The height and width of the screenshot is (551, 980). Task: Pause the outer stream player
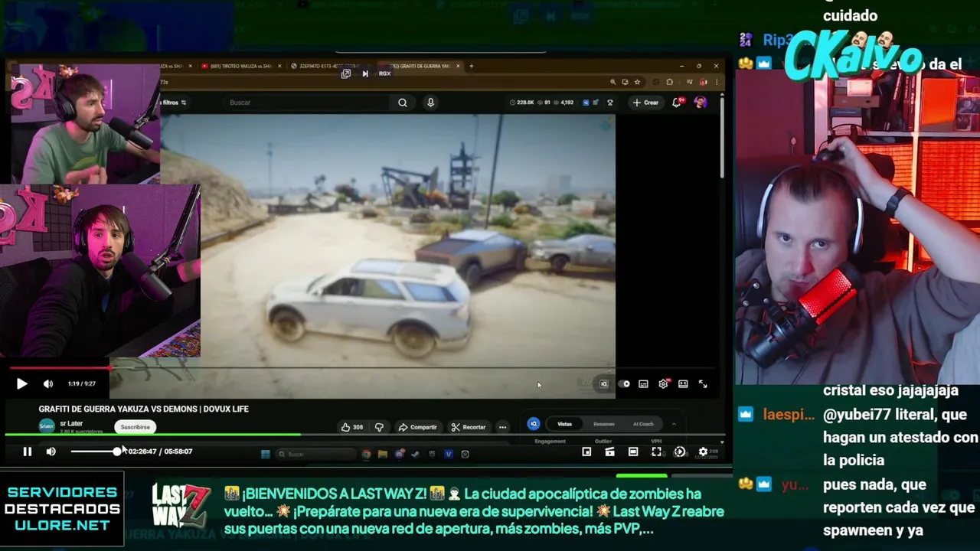pyautogui.click(x=27, y=452)
